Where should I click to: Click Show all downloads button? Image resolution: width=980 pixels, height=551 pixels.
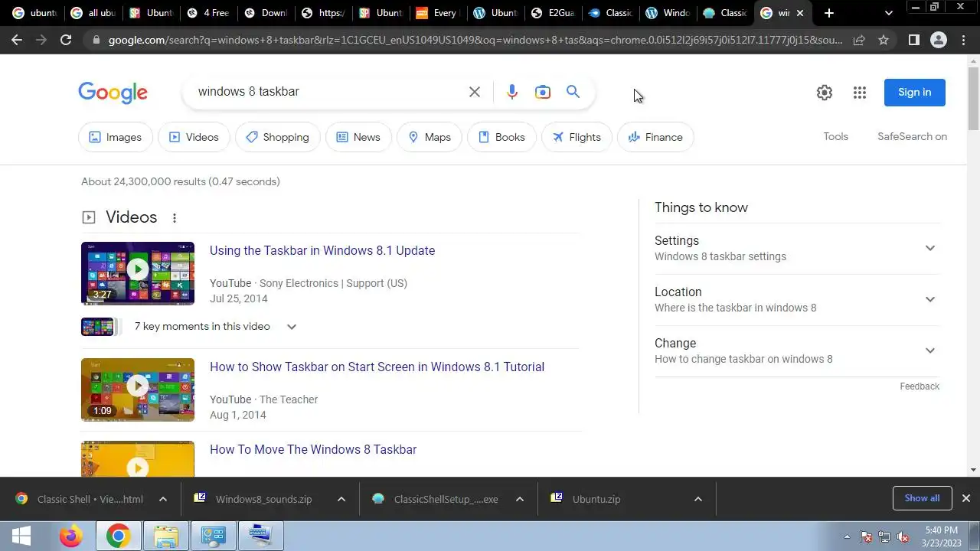[922, 498]
